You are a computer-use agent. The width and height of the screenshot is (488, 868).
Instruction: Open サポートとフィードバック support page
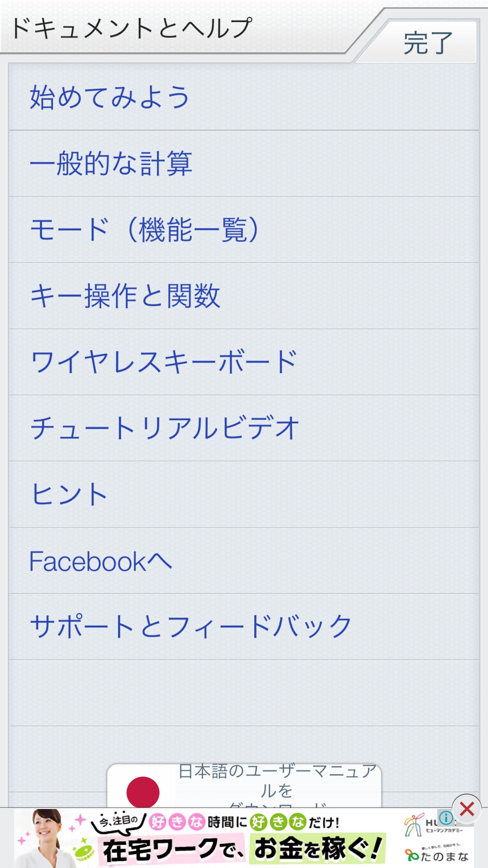(x=191, y=627)
